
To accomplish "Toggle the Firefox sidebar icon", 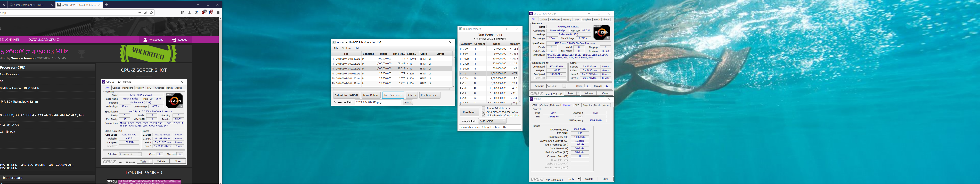I will 190,13.
